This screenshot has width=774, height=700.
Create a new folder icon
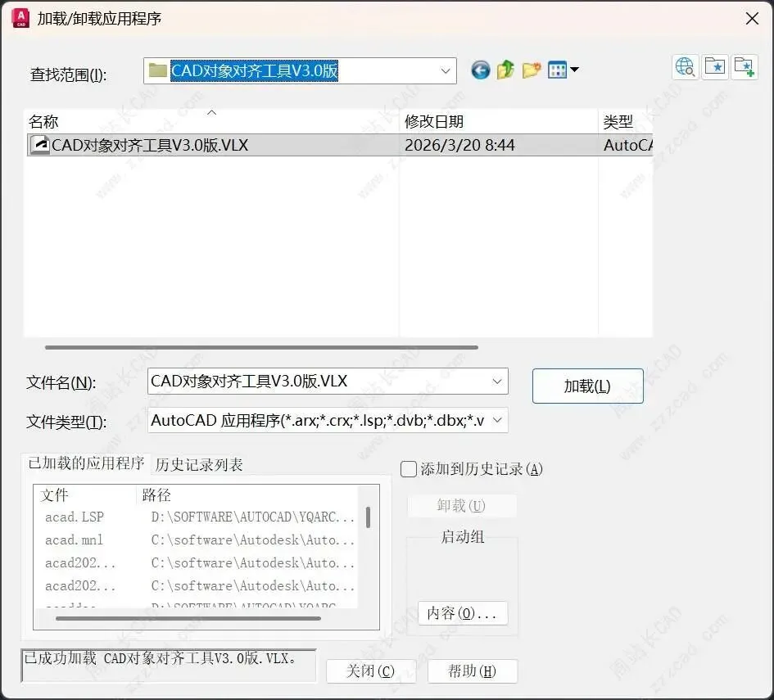pos(531,70)
